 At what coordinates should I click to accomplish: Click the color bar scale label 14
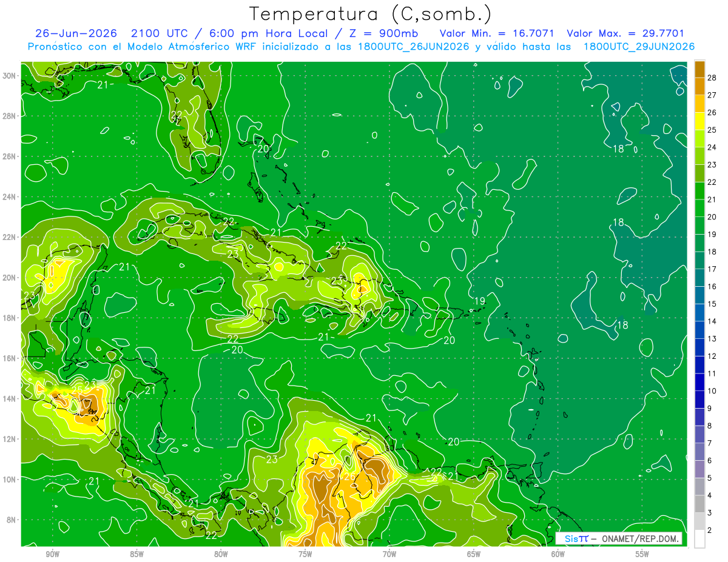[712, 321]
